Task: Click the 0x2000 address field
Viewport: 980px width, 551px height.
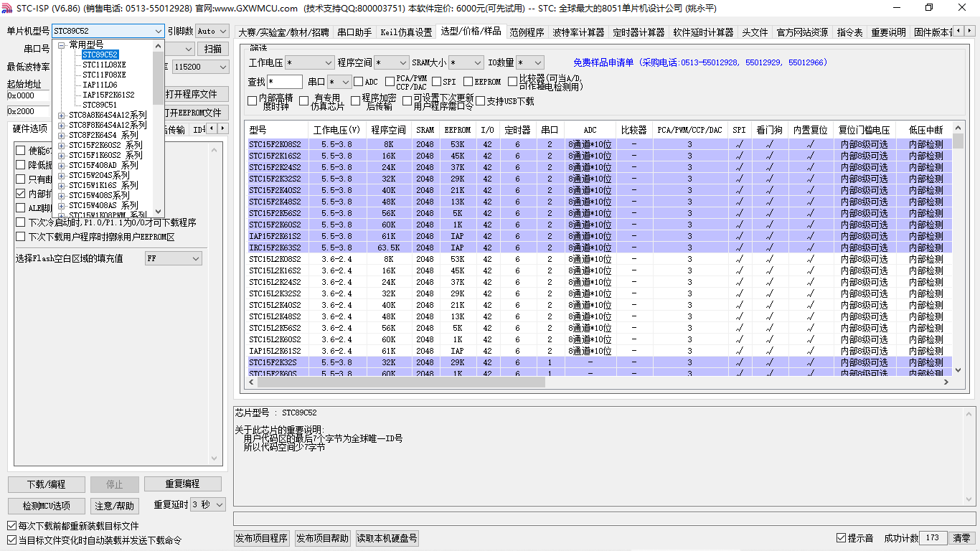Action: tap(29, 112)
